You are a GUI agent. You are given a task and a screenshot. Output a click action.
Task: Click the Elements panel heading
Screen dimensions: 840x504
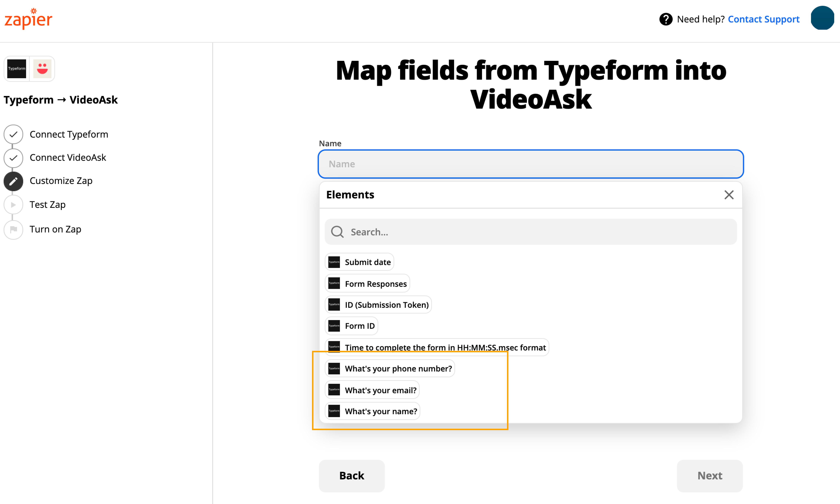350,195
